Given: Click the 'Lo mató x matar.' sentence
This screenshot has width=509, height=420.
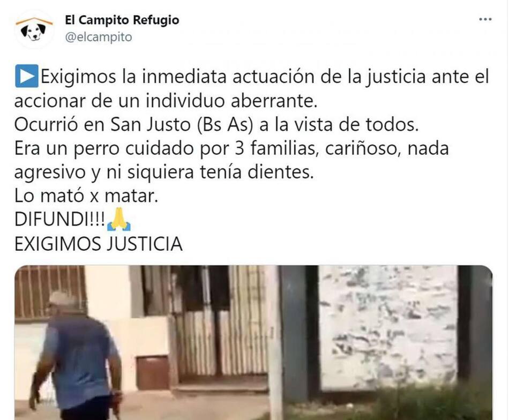Looking at the screenshot, I should tap(86, 196).
